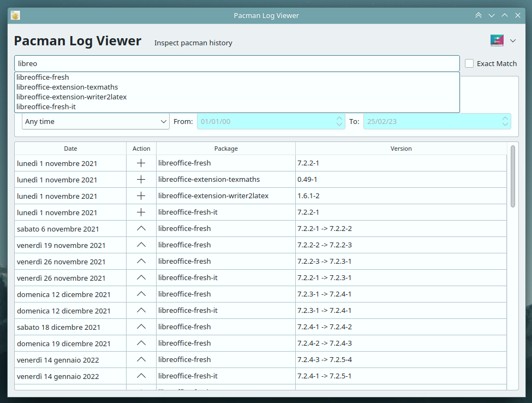This screenshot has width=532, height=403.
Task: Click install plus icon for libreoffice-fresh 7.2.2-1
Action: coord(141,163)
